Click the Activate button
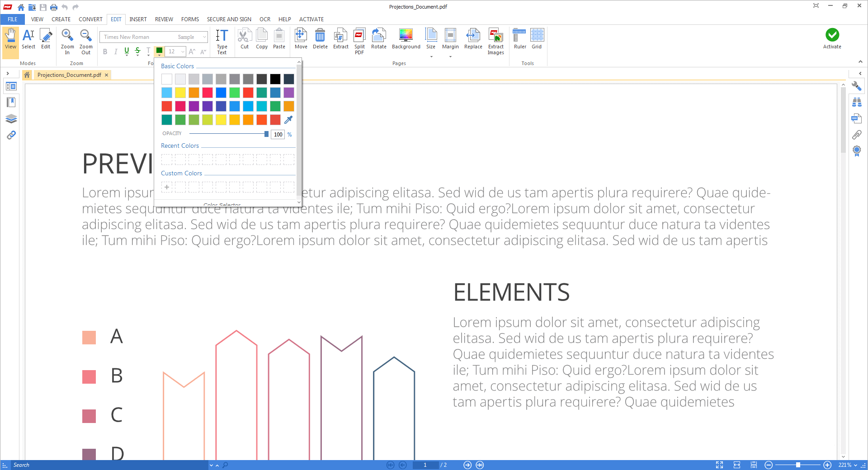The height and width of the screenshot is (470, 868). pyautogui.click(x=832, y=39)
